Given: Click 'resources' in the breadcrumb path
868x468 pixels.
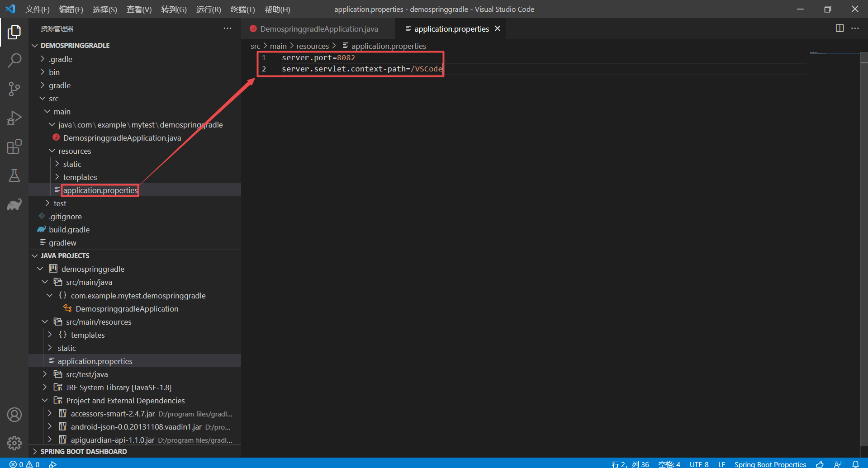Looking at the screenshot, I should pos(313,46).
